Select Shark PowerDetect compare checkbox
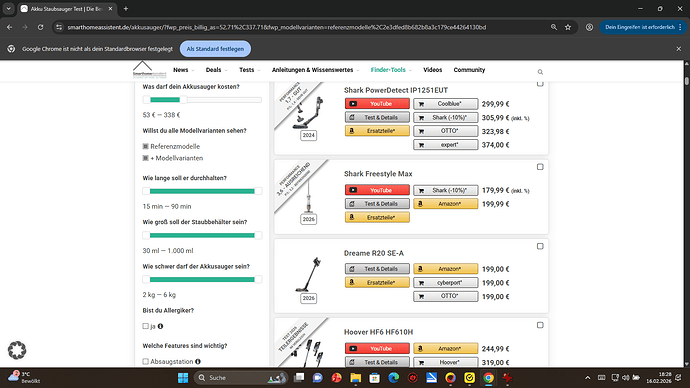The height and width of the screenshot is (388, 690). coord(540,84)
